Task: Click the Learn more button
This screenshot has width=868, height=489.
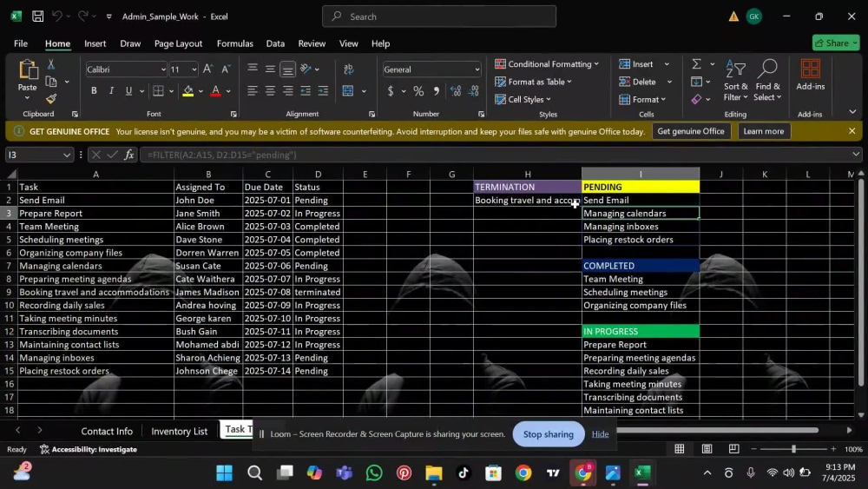Action: point(763,131)
